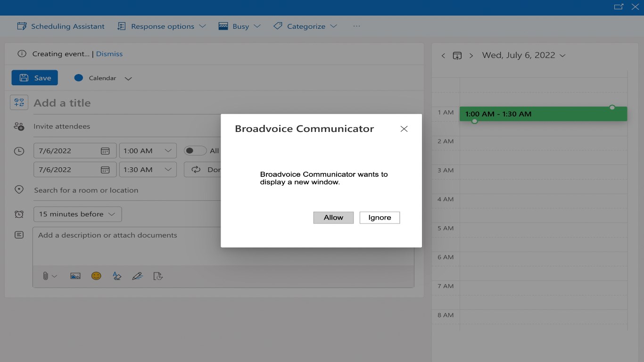644x362 pixels.
Task: Open the Scheduling Assistant
Action: [61, 26]
